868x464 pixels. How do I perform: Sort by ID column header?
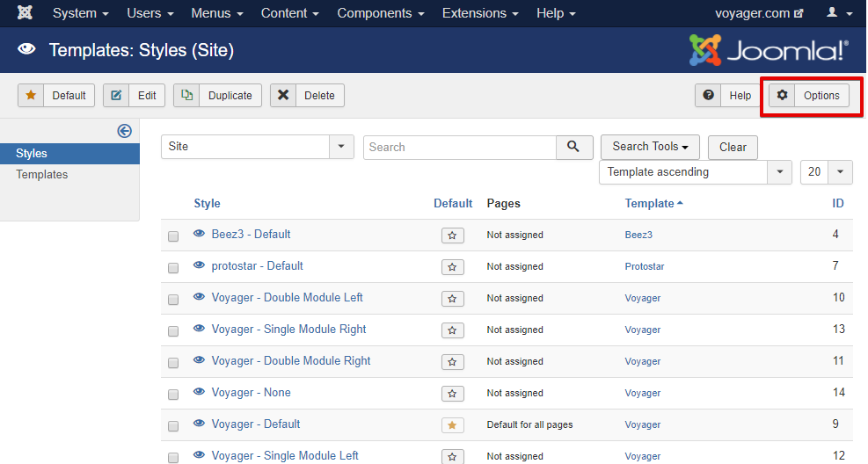[838, 203]
